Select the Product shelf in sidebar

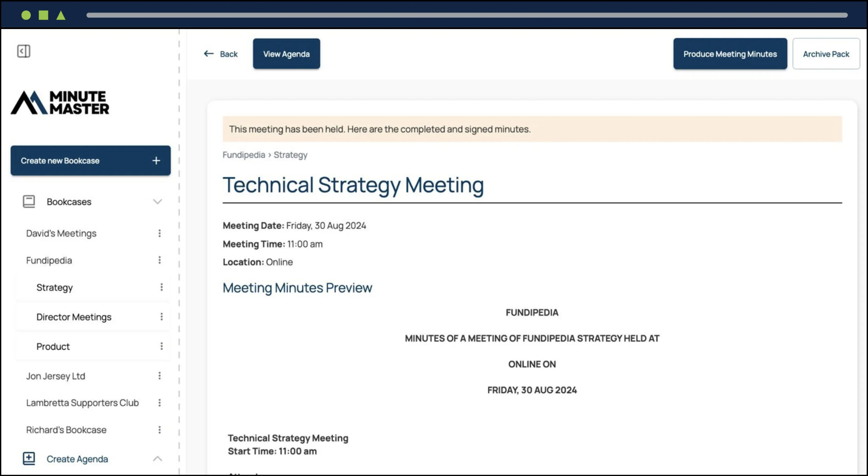(53, 346)
